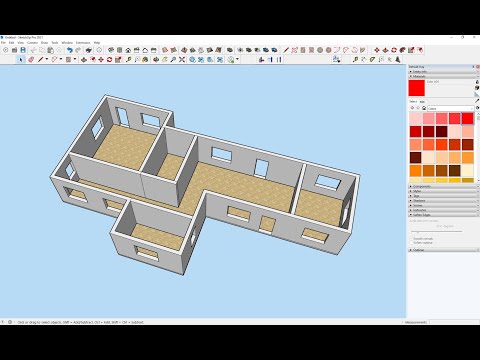Screen dimensions: 480x360
Task: Pick the Eraser tool in toolbar
Action: pos(31,60)
